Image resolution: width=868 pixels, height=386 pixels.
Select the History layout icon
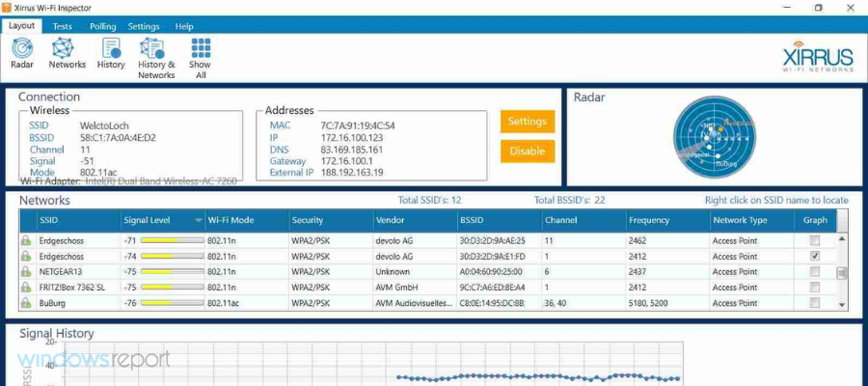[x=111, y=54]
